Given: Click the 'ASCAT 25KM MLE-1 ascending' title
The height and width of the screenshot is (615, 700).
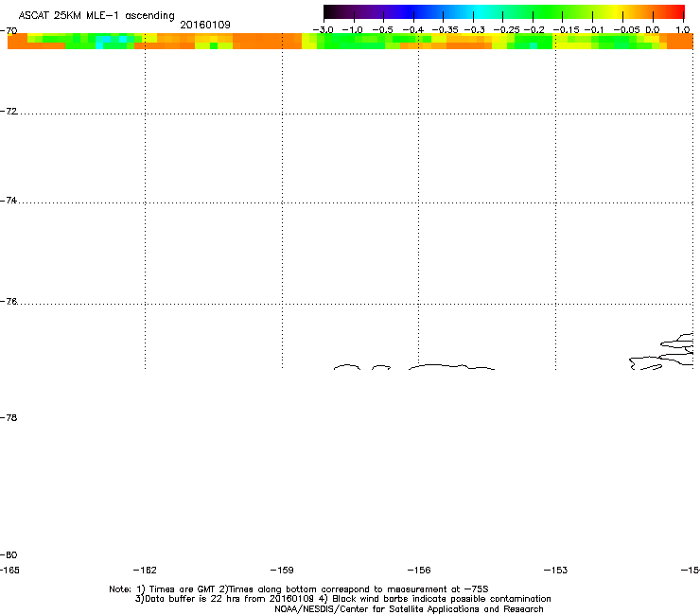Looking at the screenshot, I should click(x=96, y=16).
